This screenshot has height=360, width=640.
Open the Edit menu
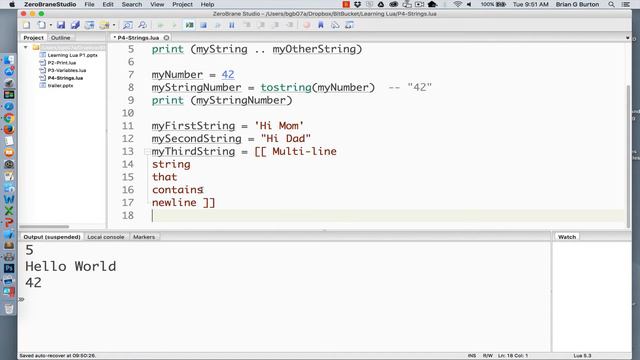coord(108,4)
